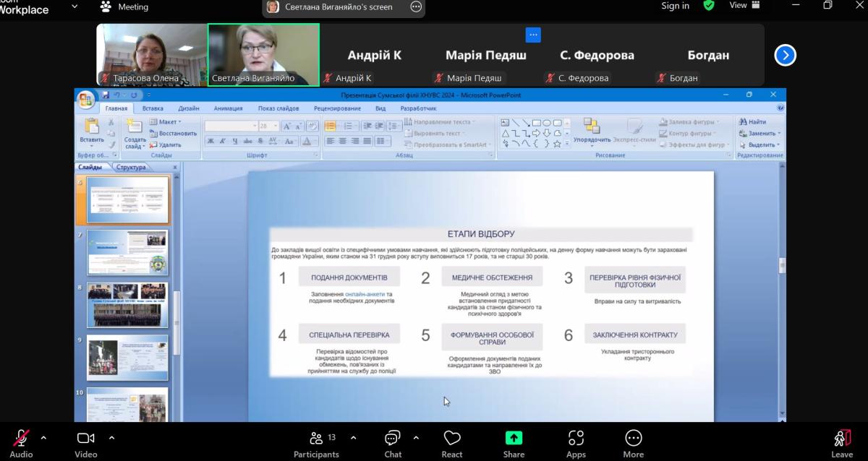Open the Meeting dropdown at top left
This screenshot has width=868, height=461.
click(75, 7)
